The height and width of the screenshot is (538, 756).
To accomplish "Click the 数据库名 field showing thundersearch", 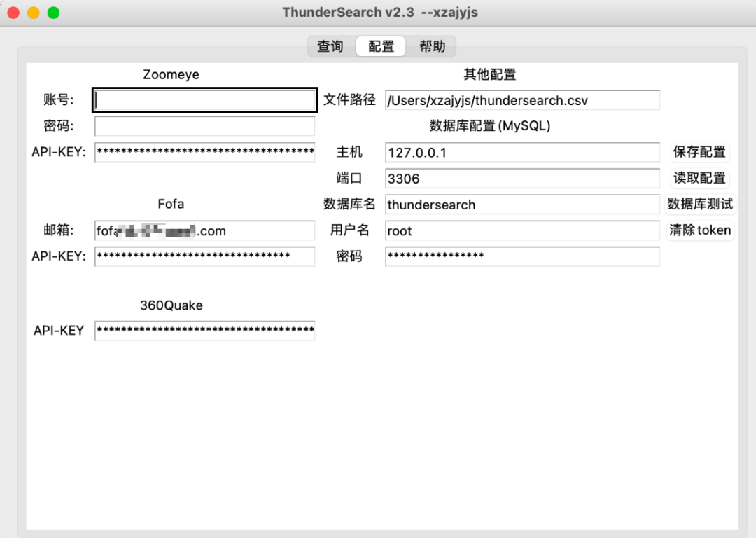I will pos(522,204).
